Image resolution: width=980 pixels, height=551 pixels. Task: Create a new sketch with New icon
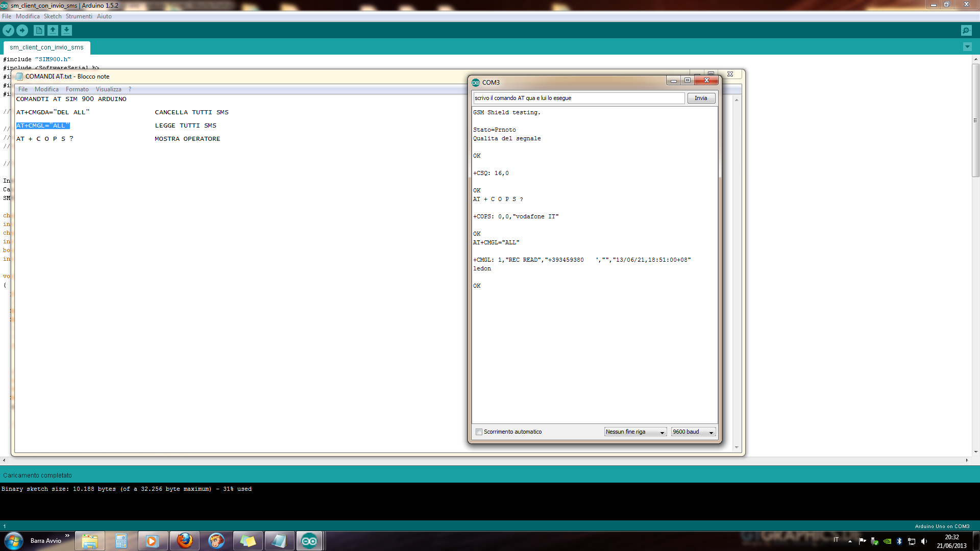(x=39, y=31)
